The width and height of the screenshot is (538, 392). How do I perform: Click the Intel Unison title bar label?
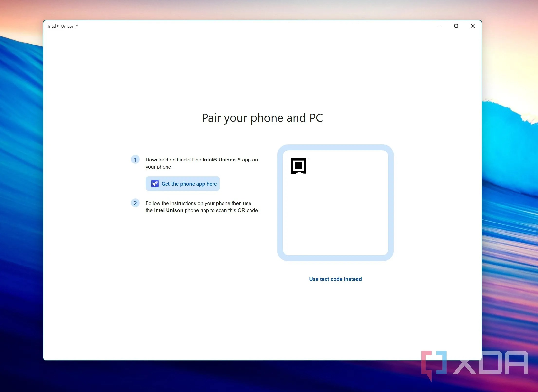[x=63, y=26]
